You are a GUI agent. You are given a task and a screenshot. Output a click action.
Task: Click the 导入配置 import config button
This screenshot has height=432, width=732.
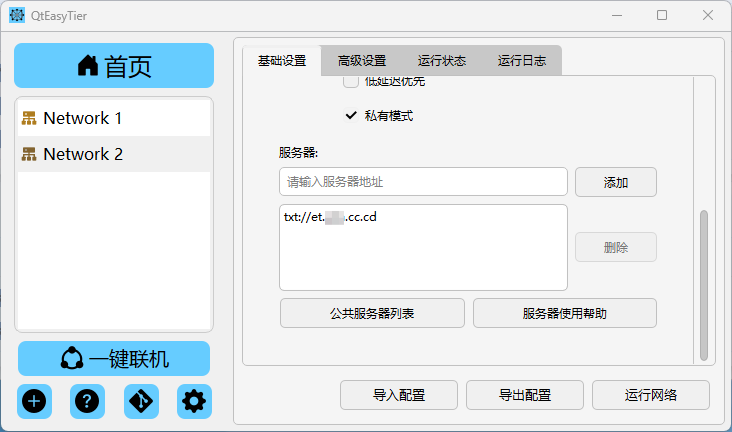pyautogui.click(x=399, y=395)
